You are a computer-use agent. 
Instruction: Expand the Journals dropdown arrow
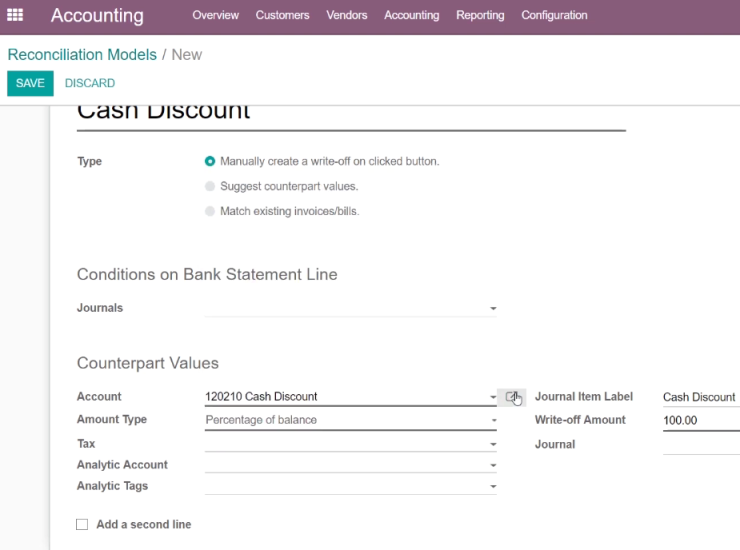[493, 308]
